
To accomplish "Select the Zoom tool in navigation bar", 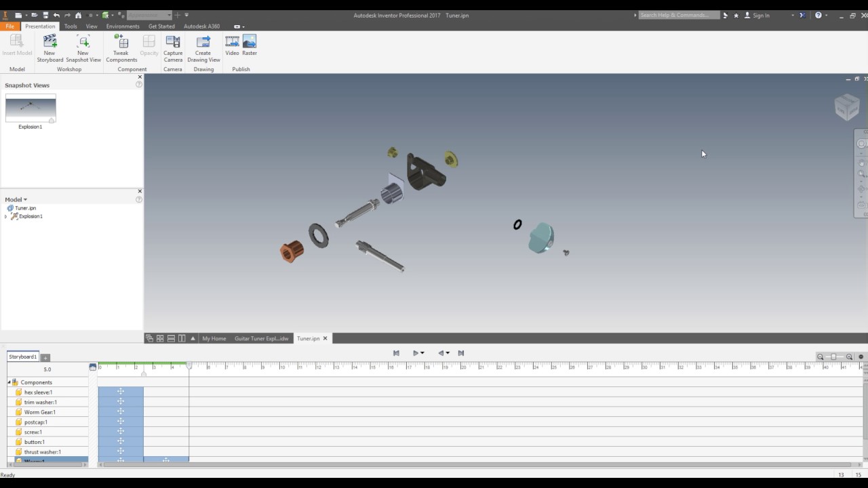I will (862, 174).
